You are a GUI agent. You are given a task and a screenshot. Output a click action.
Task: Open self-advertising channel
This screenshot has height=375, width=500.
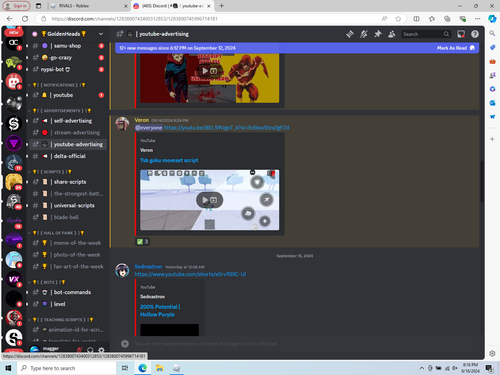pyautogui.click(x=67, y=121)
